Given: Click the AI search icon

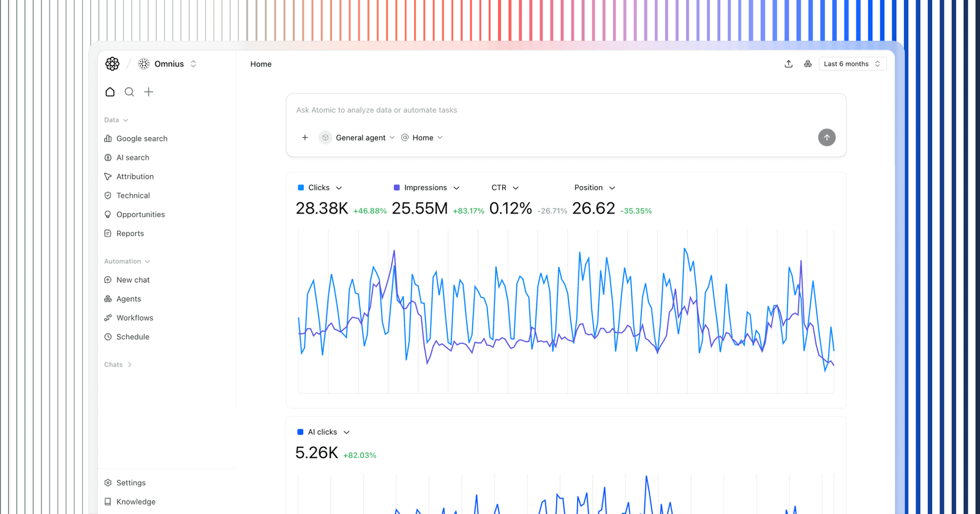Looking at the screenshot, I should [108, 158].
